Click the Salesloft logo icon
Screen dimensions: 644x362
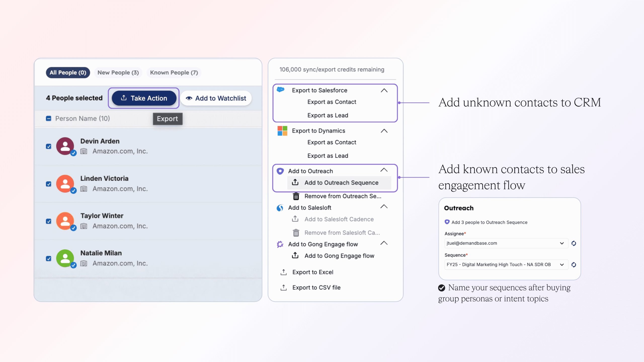(x=280, y=208)
